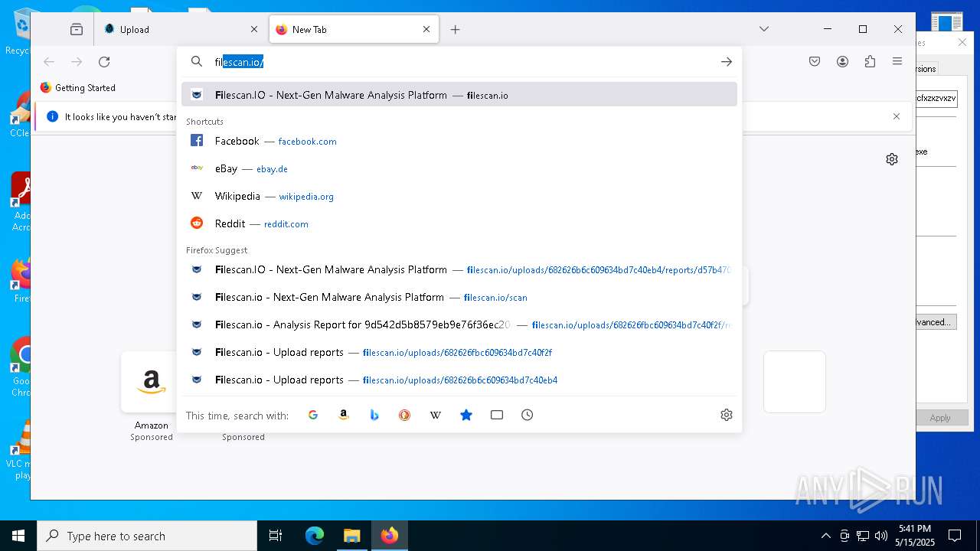Select Filescan.IO top autocomplete result
Viewport: 980px width, 551px height.
459,95
